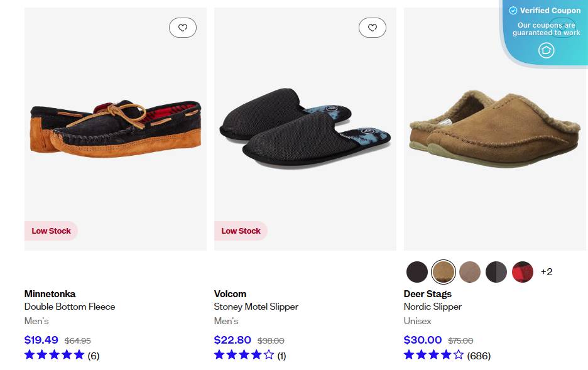Click the Minnetonka moccasin product photo
This screenshot has width=588, height=370.
point(115,126)
